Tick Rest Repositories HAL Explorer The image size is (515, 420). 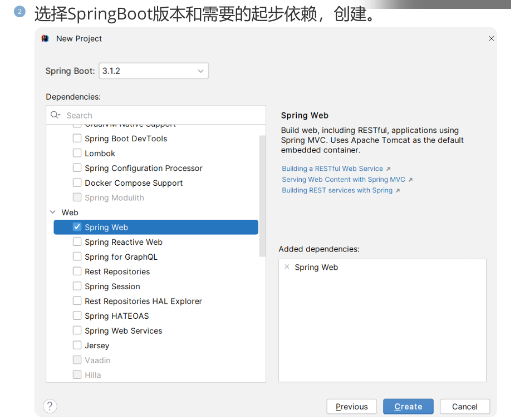click(77, 300)
